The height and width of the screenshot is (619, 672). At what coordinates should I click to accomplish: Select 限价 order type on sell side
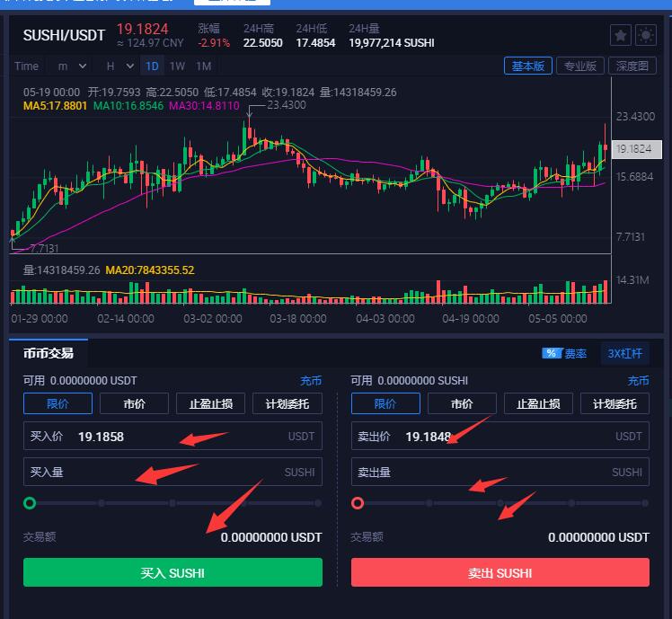click(x=385, y=403)
